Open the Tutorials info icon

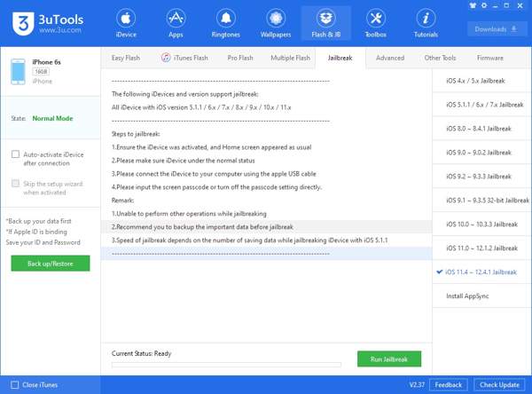pos(426,19)
